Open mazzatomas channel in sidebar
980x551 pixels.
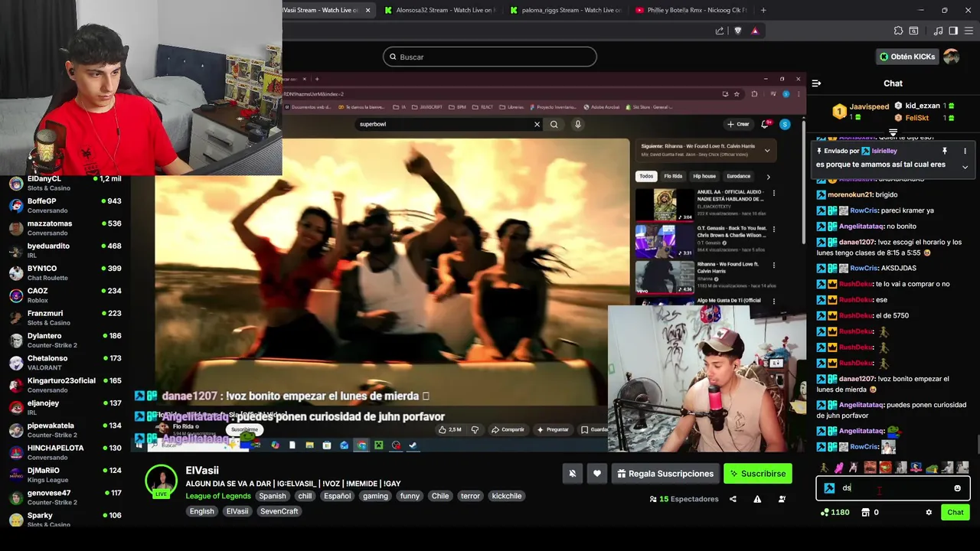65,228
